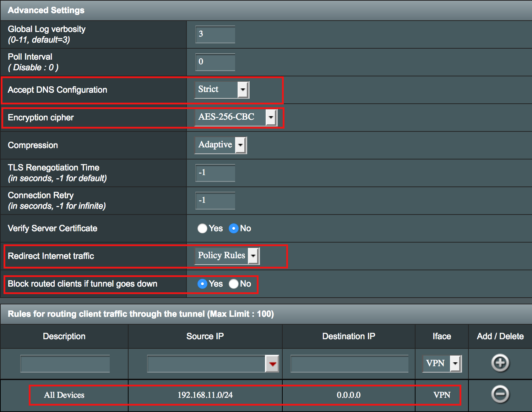532x412 pixels.
Task: Click the Iface column header
Action: pos(442,336)
